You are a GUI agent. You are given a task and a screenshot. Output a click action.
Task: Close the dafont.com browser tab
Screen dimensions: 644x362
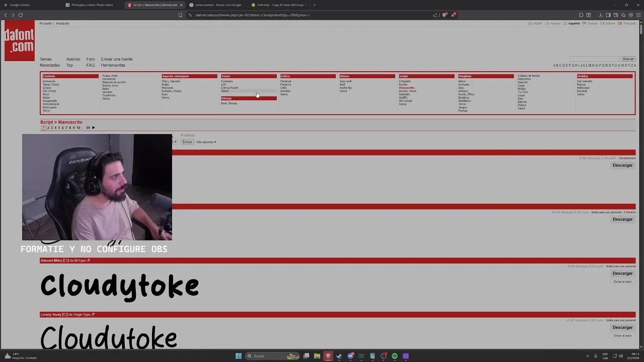[x=181, y=5]
